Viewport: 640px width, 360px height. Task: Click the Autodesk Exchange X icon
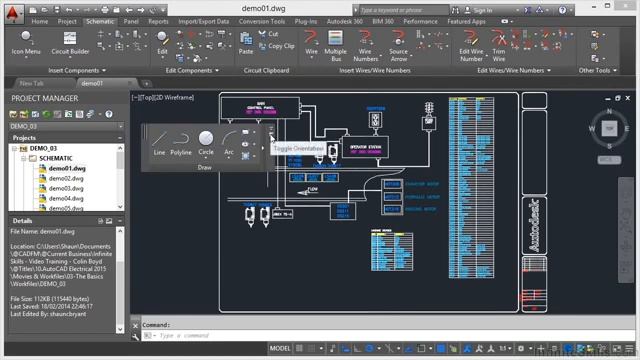(x=528, y=10)
